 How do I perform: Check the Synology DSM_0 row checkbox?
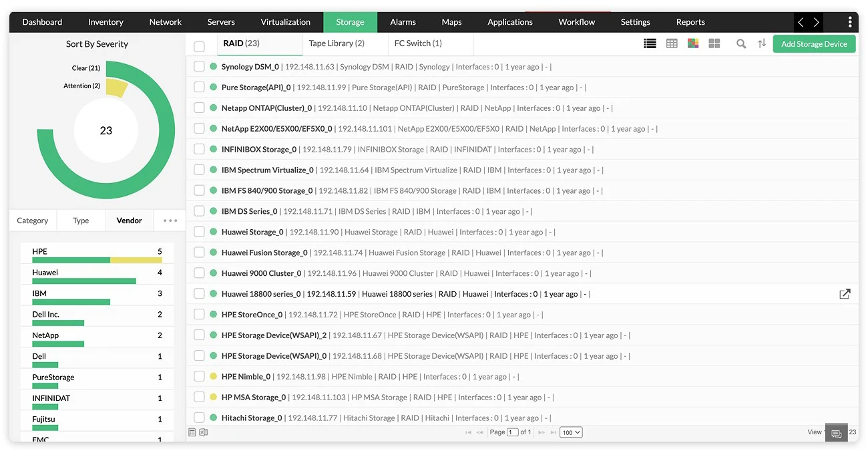[x=199, y=67]
